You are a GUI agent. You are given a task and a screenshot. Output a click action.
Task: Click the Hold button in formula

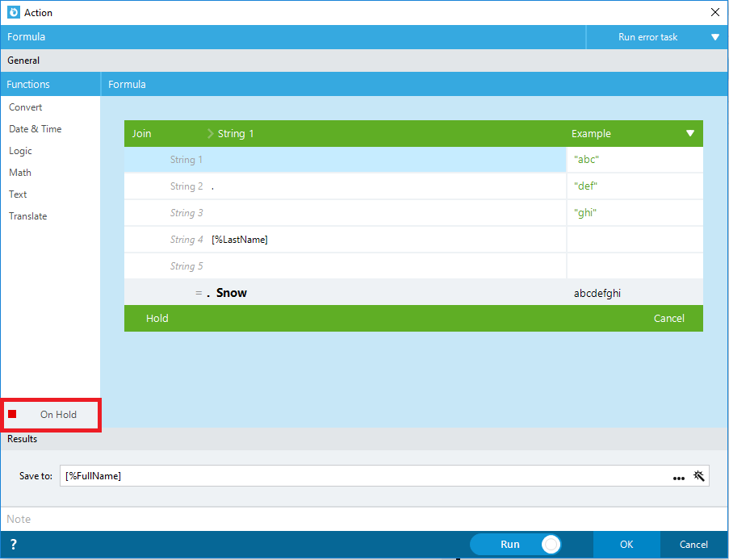157,319
